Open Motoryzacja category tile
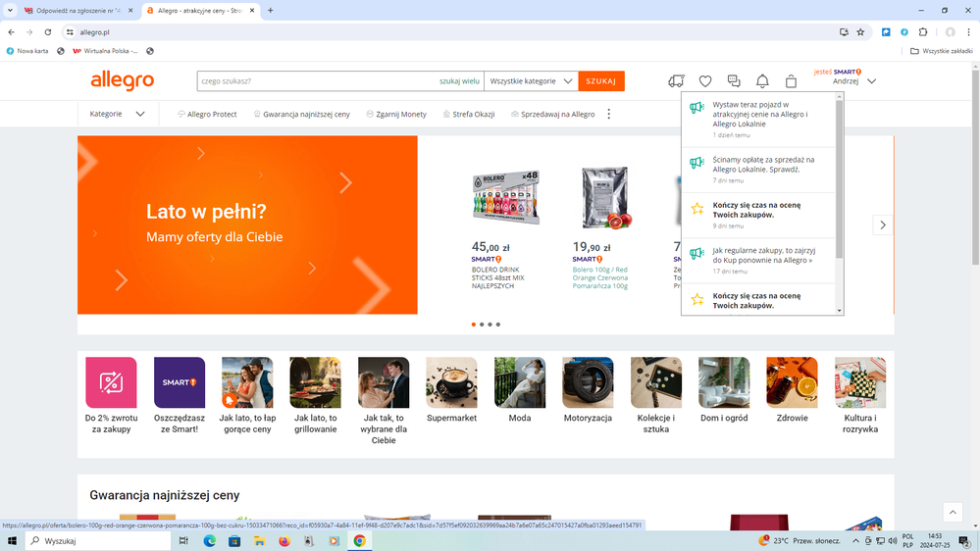The height and width of the screenshot is (551, 980). click(x=588, y=390)
